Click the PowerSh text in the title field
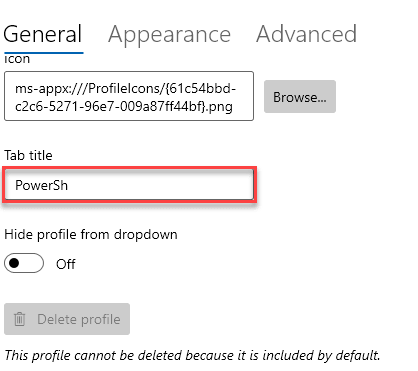 click(42, 185)
